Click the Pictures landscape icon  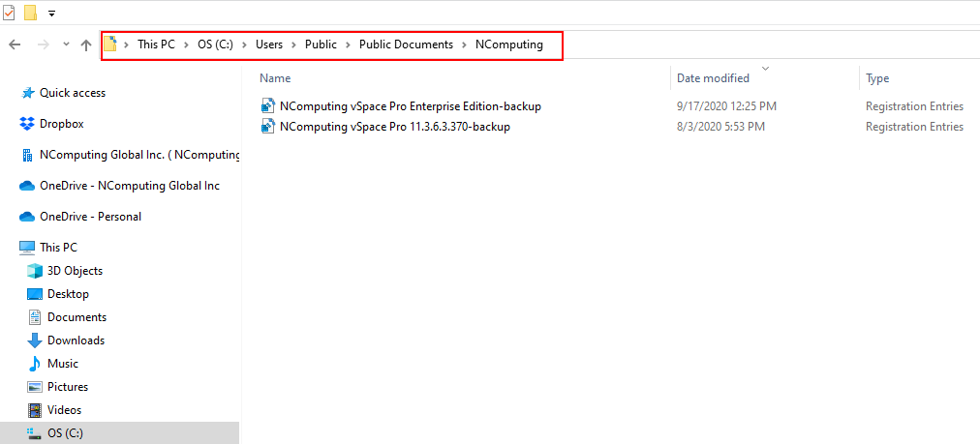[x=35, y=387]
